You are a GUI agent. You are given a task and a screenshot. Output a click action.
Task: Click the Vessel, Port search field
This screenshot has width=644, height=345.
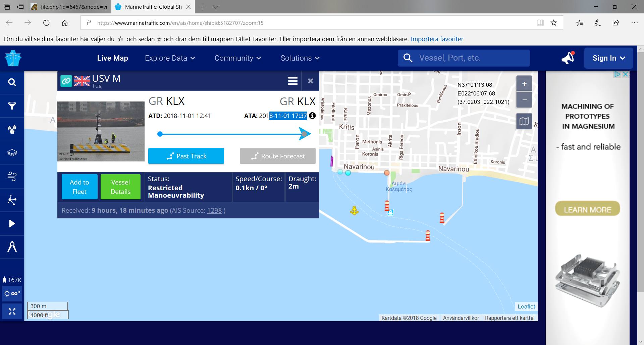[x=470, y=58]
